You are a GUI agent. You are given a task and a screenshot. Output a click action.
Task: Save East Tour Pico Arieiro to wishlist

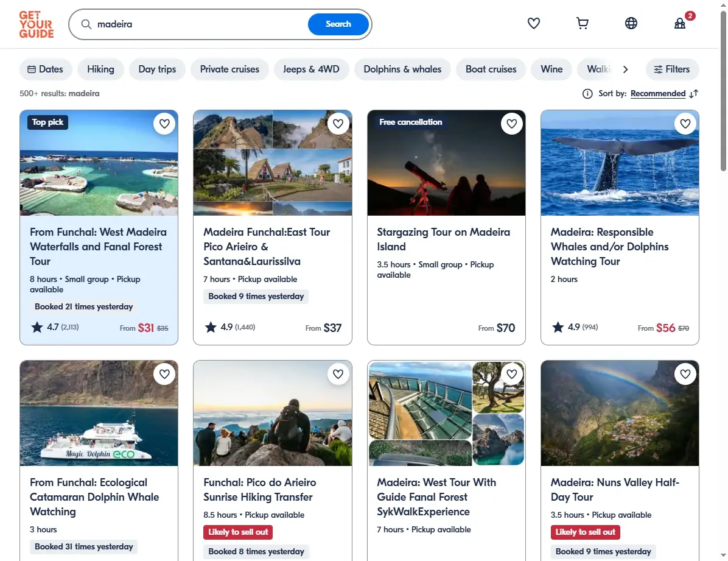338,124
